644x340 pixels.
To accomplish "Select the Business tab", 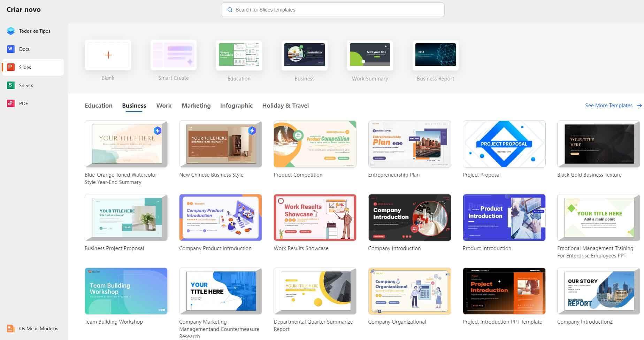I will [x=134, y=106].
